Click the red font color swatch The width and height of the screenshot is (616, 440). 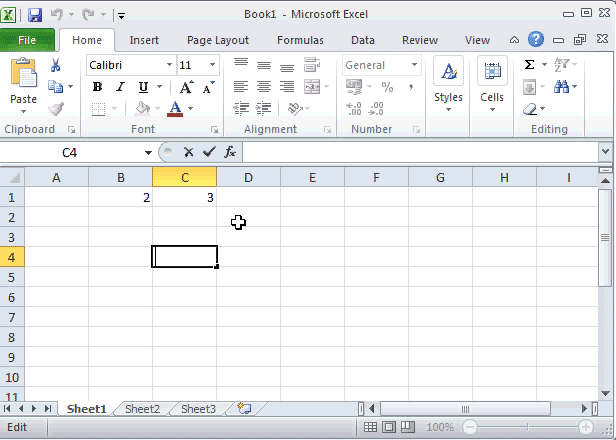[x=175, y=109]
